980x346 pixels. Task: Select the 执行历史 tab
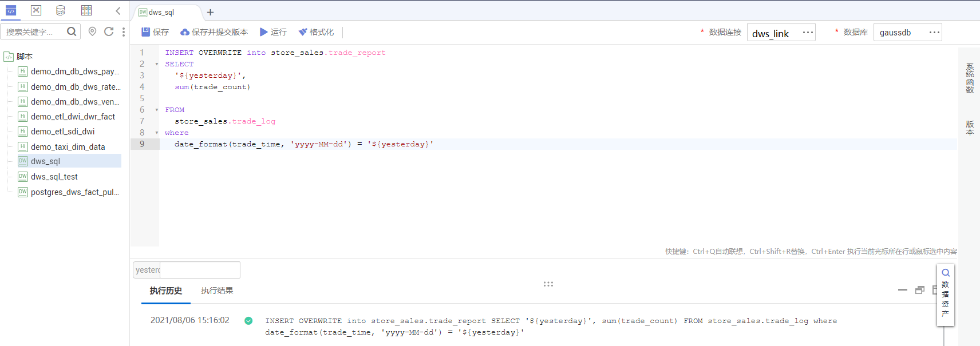click(x=166, y=291)
